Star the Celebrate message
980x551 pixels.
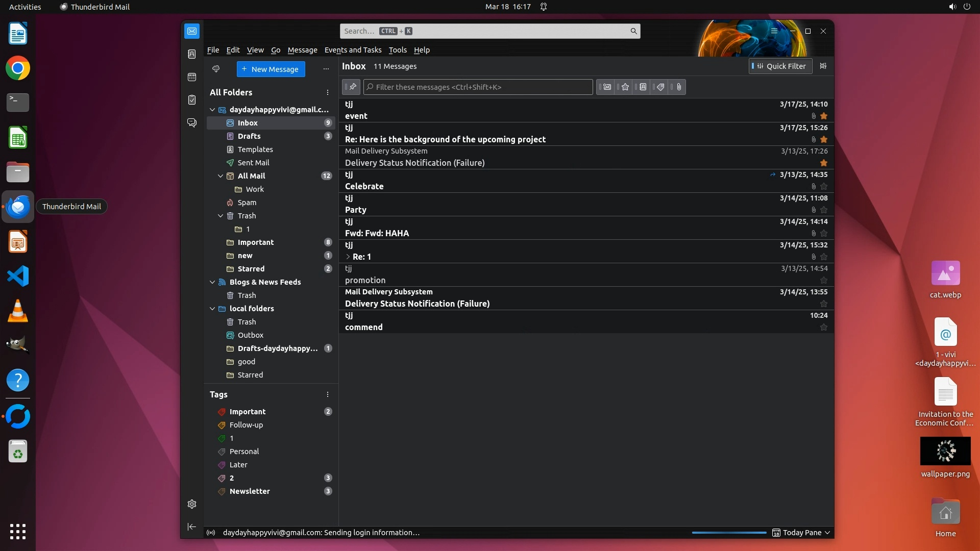coord(823,186)
